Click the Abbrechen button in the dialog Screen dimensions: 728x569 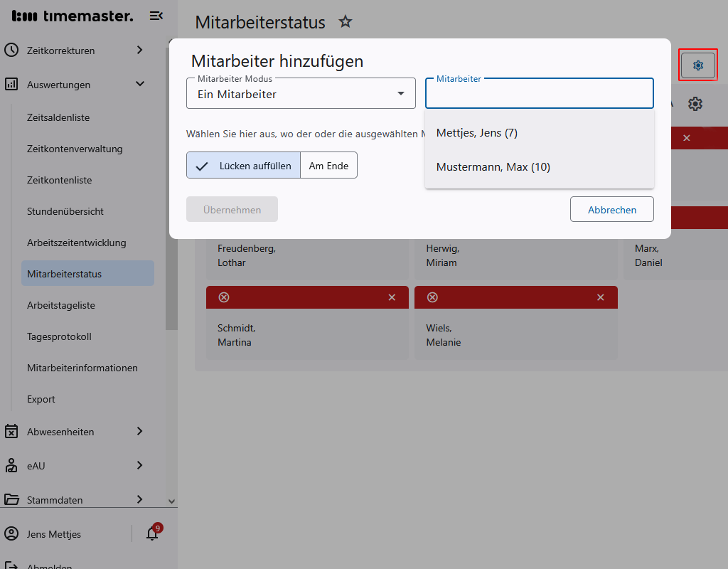[611, 209]
